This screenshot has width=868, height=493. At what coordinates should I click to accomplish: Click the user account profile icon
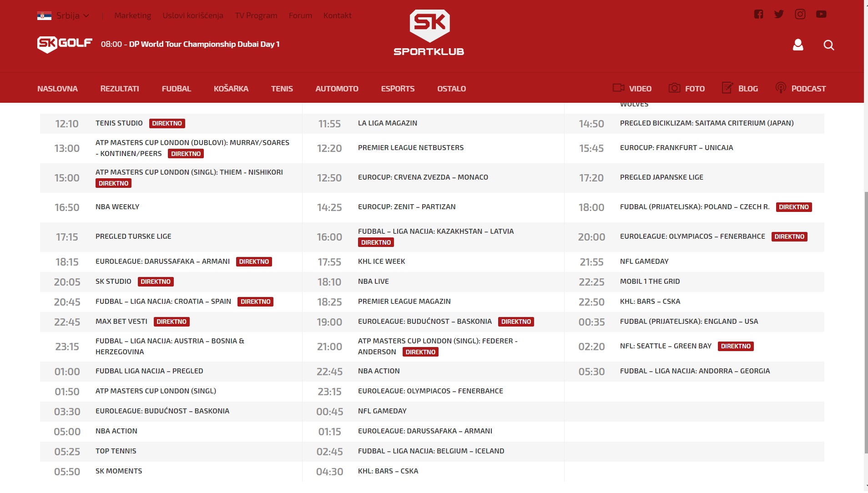[x=798, y=45]
